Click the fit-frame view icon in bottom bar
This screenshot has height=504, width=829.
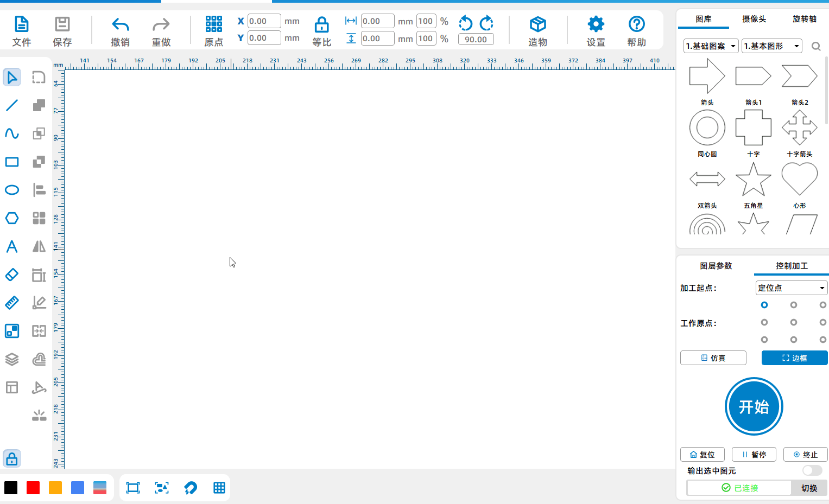click(133, 488)
